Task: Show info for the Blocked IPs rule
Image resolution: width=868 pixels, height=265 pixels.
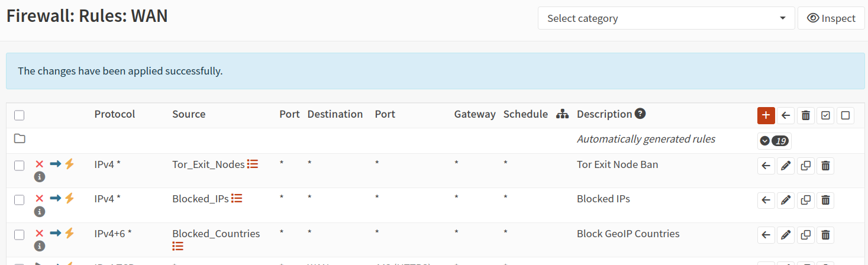Action: point(40,211)
